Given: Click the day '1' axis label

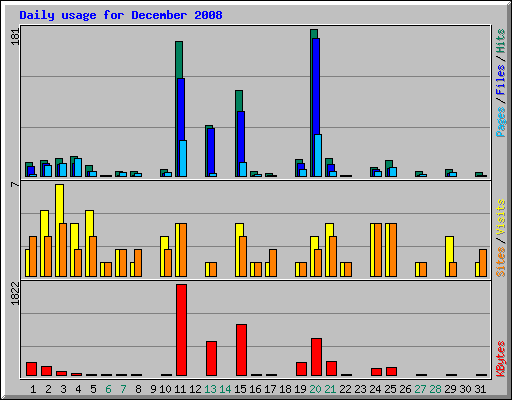Looking at the screenshot, I should [33, 389].
